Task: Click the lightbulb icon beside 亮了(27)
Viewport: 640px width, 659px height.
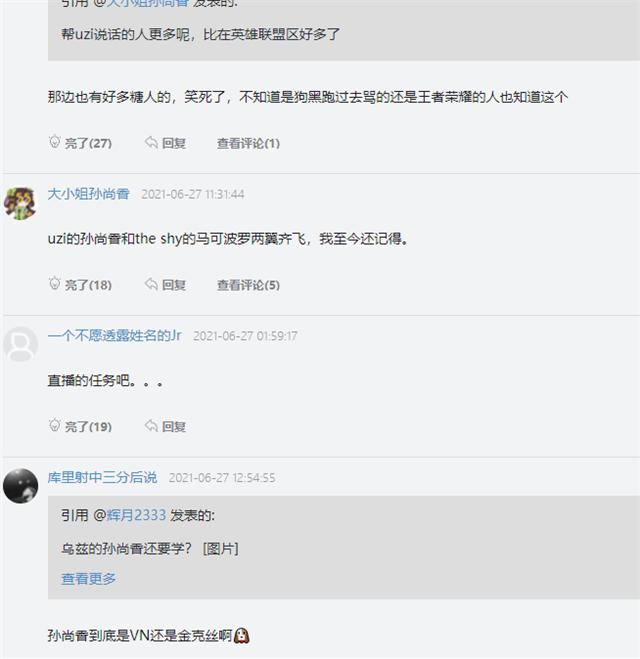Action: pyautogui.click(x=55, y=143)
